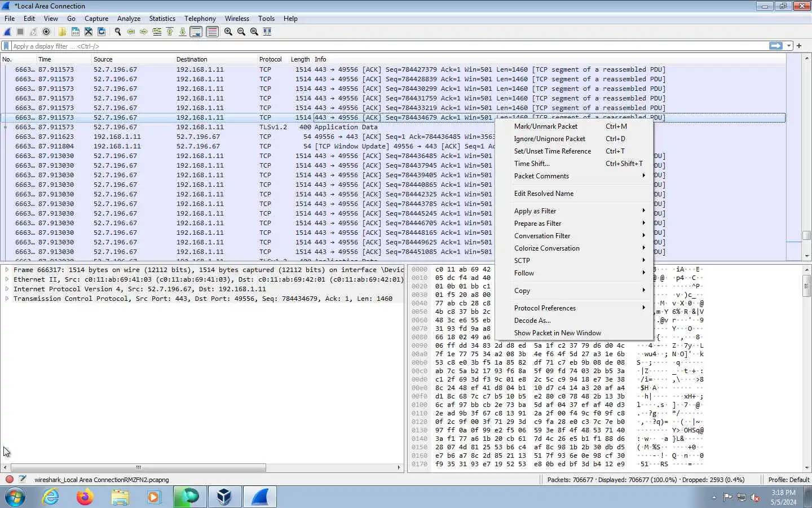
Task: Expand the Ethernet II tree row
Action: coord(7,279)
